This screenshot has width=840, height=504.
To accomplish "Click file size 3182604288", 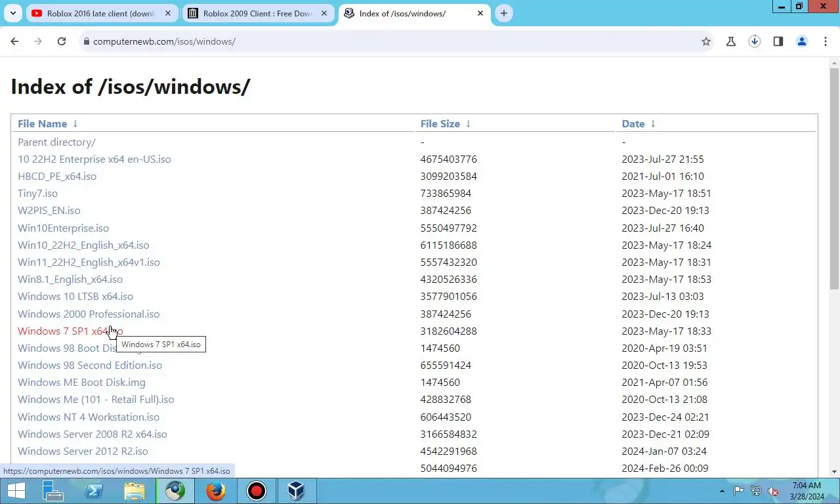I will click(x=449, y=331).
